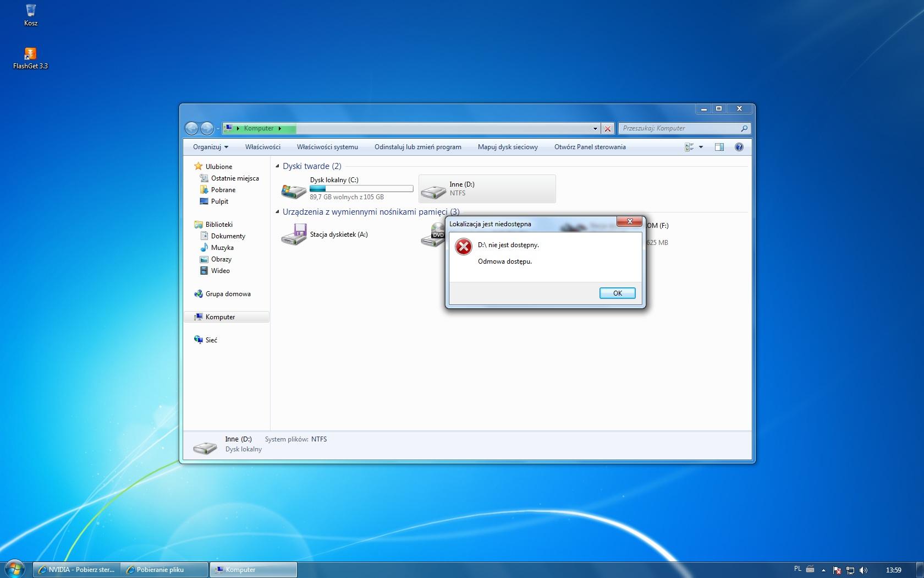Open 'Otwórz Panel sterowania'

pyautogui.click(x=590, y=147)
